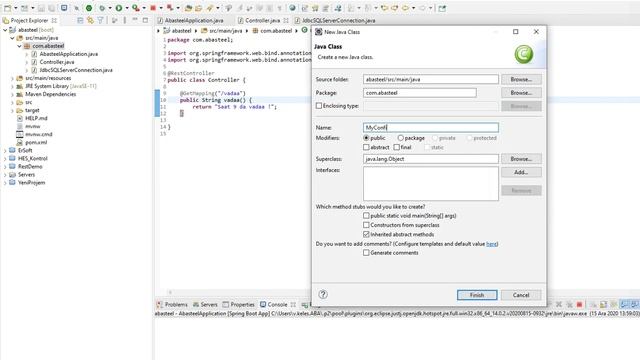Image resolution: width=640 pixels, height=360 pixels.
Task: Click the rightmost main toolbar icon with an arrow
Action: [442, 8]
